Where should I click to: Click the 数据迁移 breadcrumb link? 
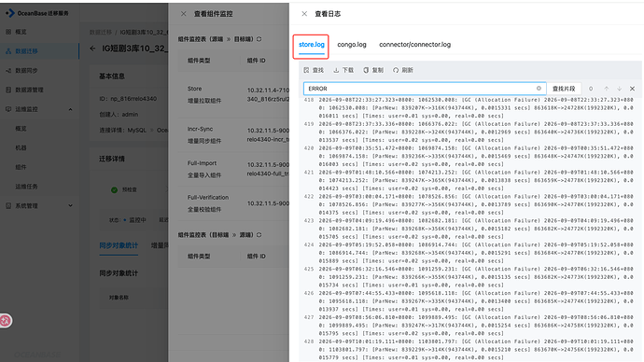click(x=101, y=32)
